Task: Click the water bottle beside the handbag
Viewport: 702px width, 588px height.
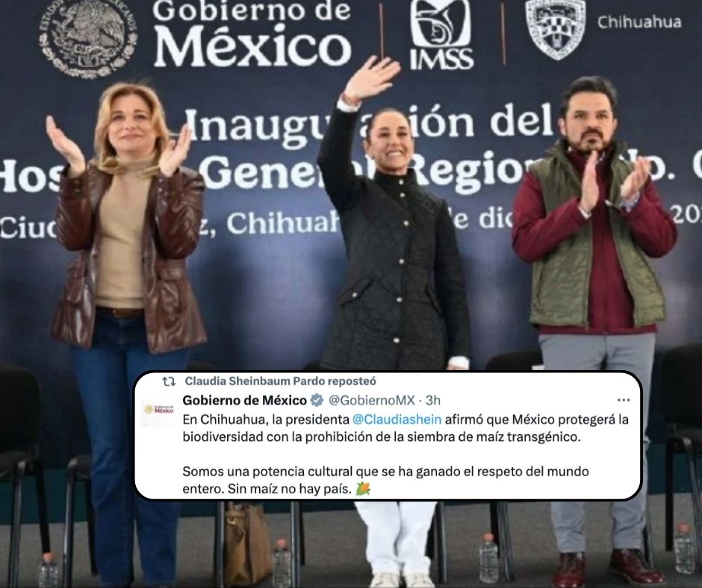Action: click(x=281, y=564)
